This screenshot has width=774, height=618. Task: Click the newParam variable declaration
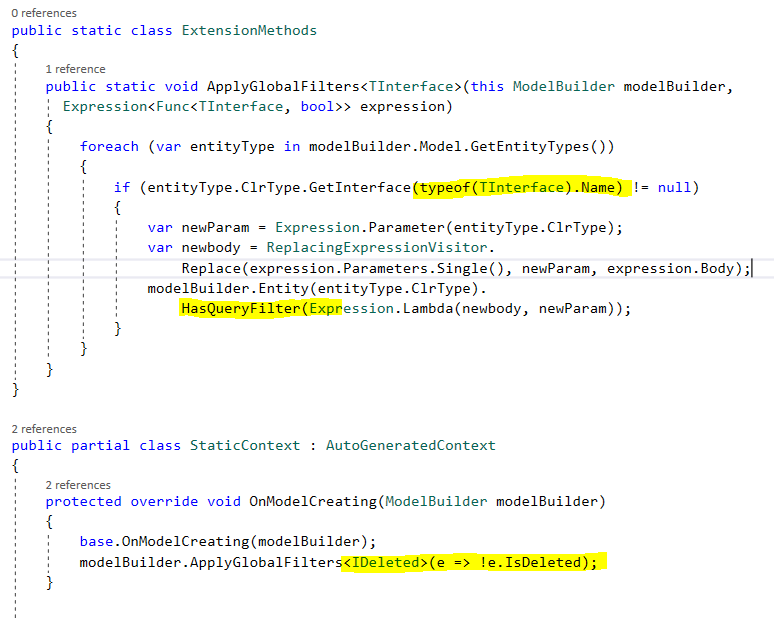[x=215, y=228]
